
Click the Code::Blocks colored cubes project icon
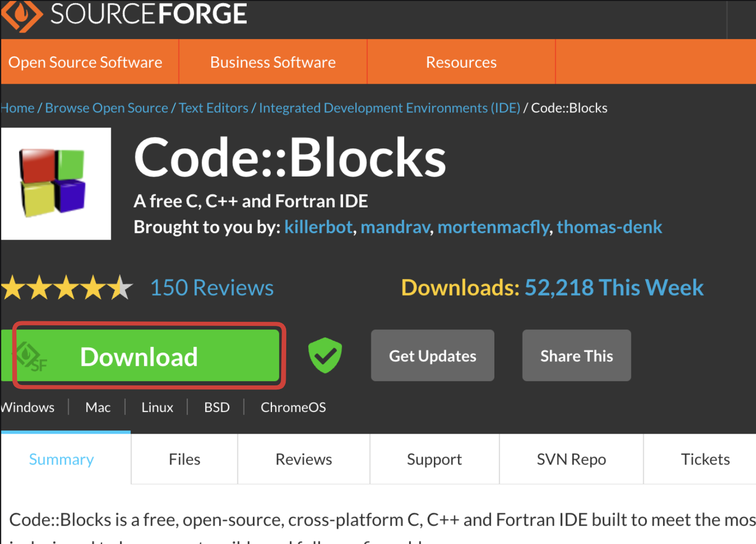click(55, 183)
